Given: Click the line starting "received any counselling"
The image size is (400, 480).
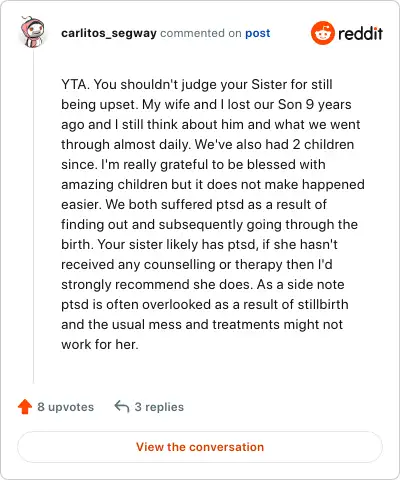Looking at the screenshot, I should (x=197, y=265).
